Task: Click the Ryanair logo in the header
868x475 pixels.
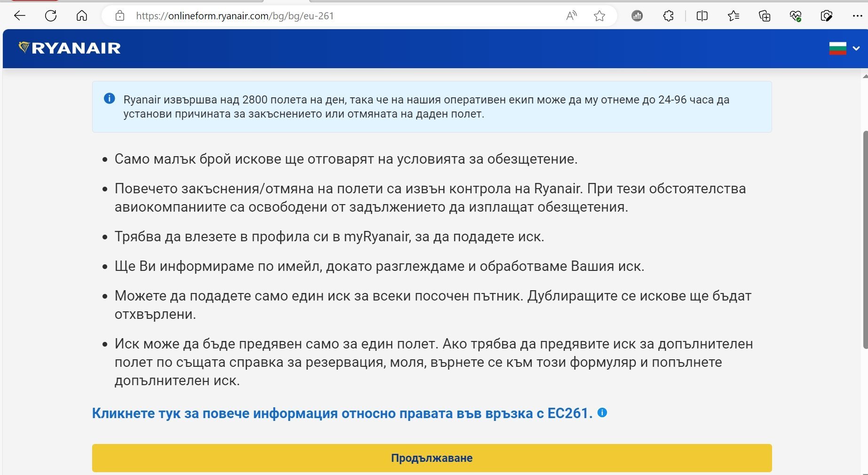Action: click(x=70, y=48)
